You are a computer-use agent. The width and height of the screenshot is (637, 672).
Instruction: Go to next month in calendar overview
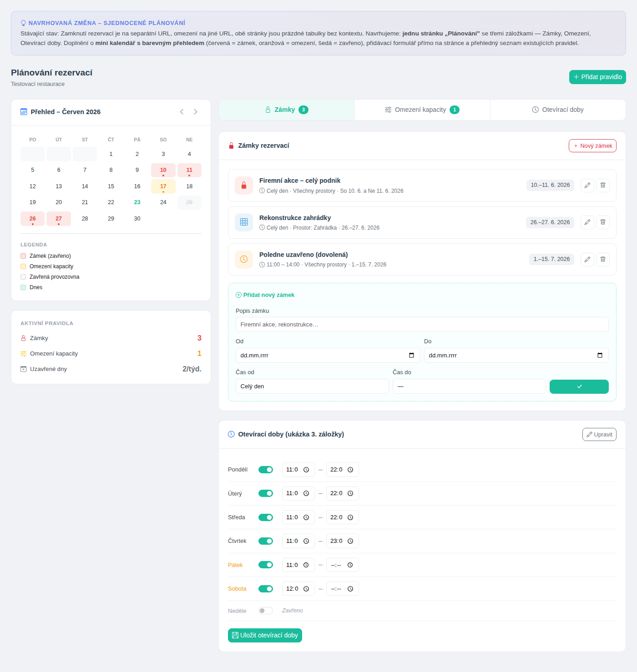click(196, 112)
